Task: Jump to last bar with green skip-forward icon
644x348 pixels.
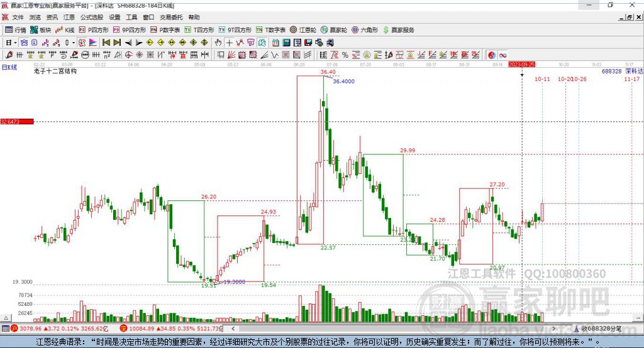Action: pyautogui.click(x=117, y=43)
